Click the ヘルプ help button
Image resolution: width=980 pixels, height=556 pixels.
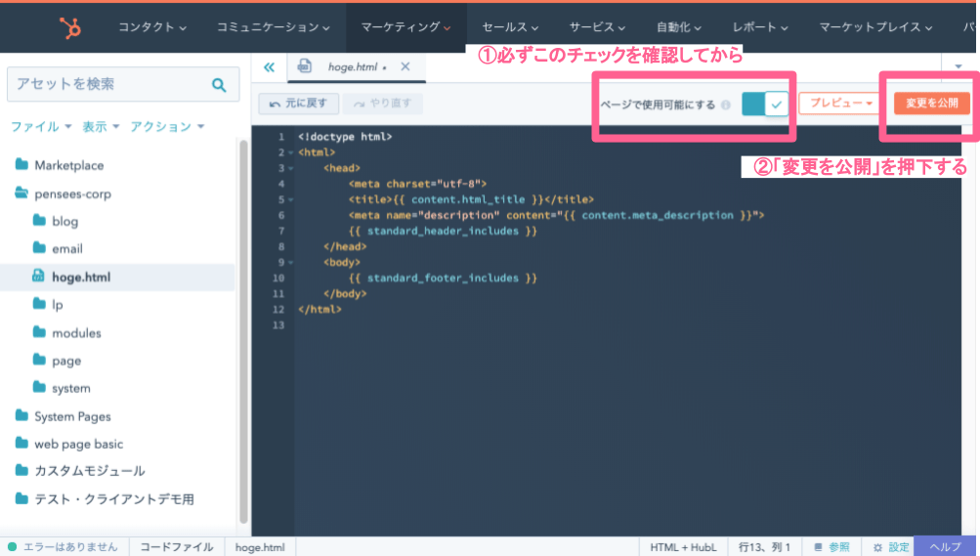click(945, 547)
